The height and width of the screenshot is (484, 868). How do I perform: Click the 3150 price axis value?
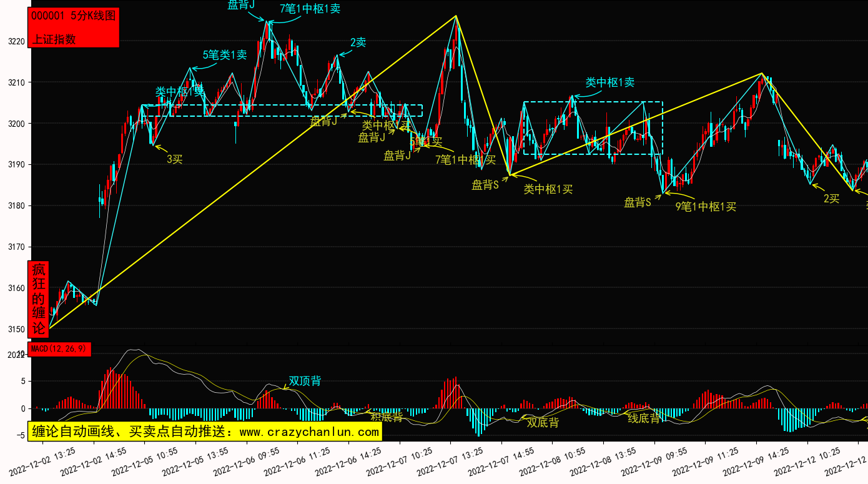click(16, 330)
